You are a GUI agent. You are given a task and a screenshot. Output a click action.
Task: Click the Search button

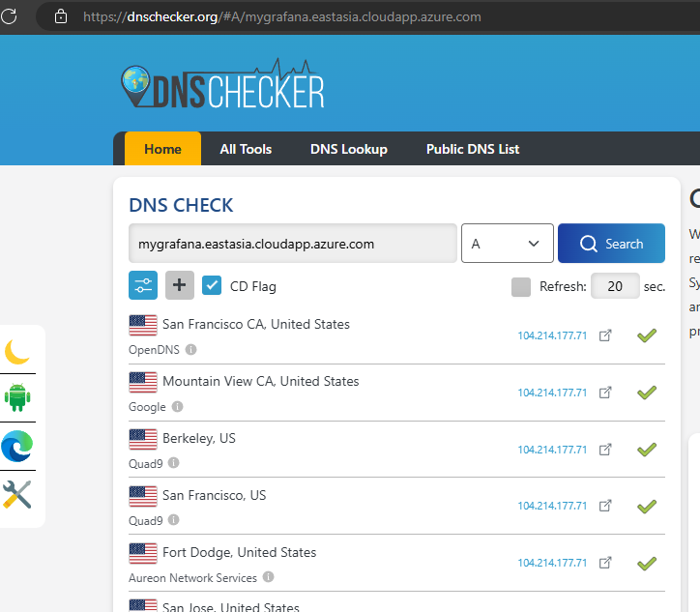(x=611, y=244)
